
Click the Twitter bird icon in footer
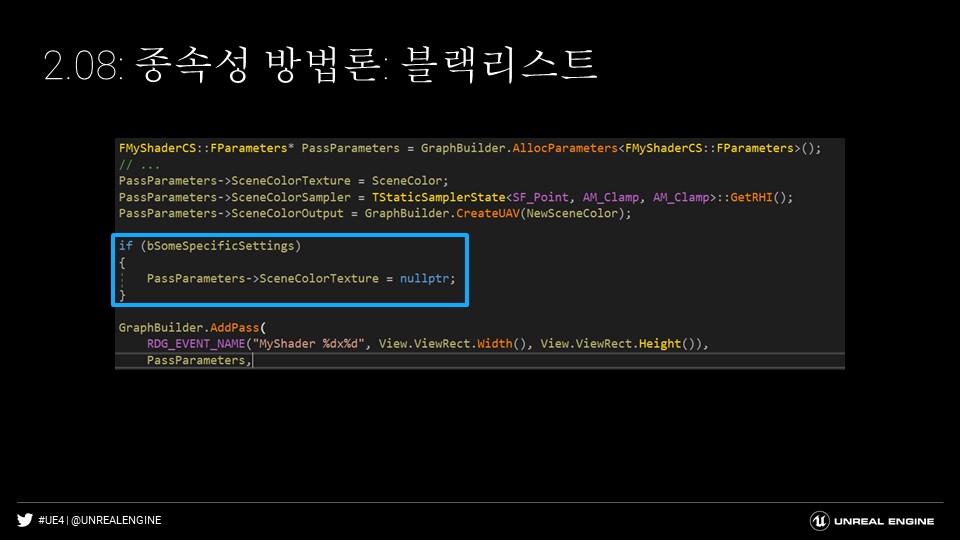(x=24, y=520)
